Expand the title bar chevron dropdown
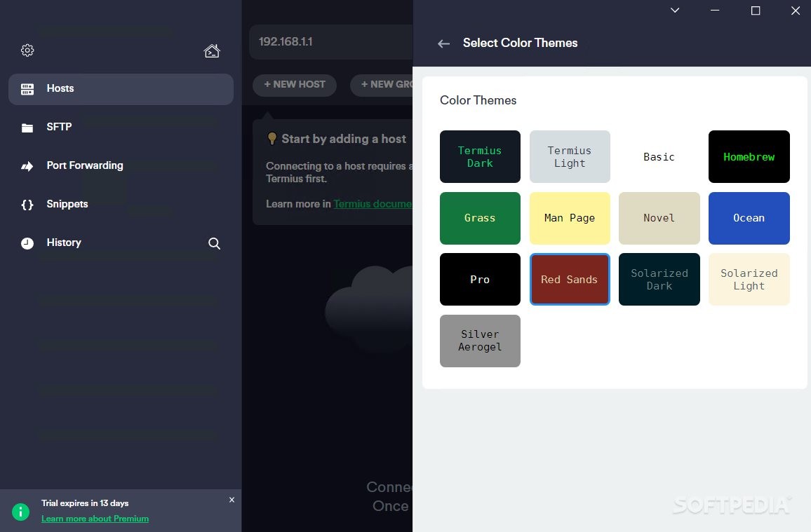The width and height of the screenshot is (811, 532). coord(674,11)
